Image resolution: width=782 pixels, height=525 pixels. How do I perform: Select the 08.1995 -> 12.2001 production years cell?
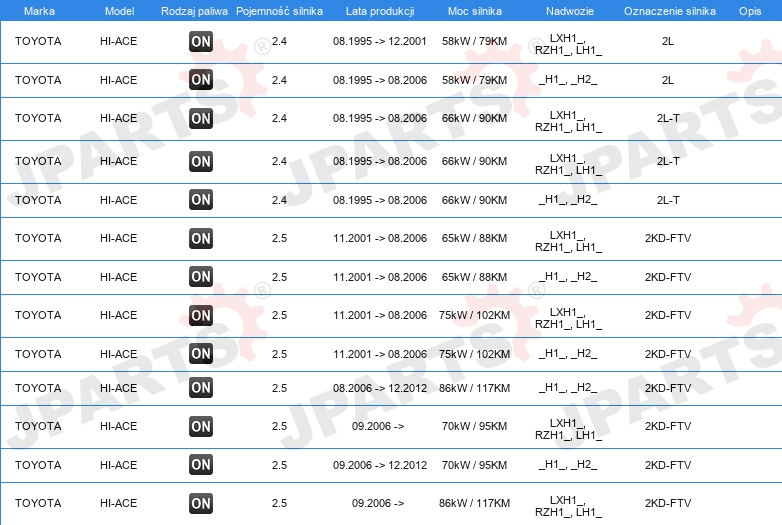point(380,41)
